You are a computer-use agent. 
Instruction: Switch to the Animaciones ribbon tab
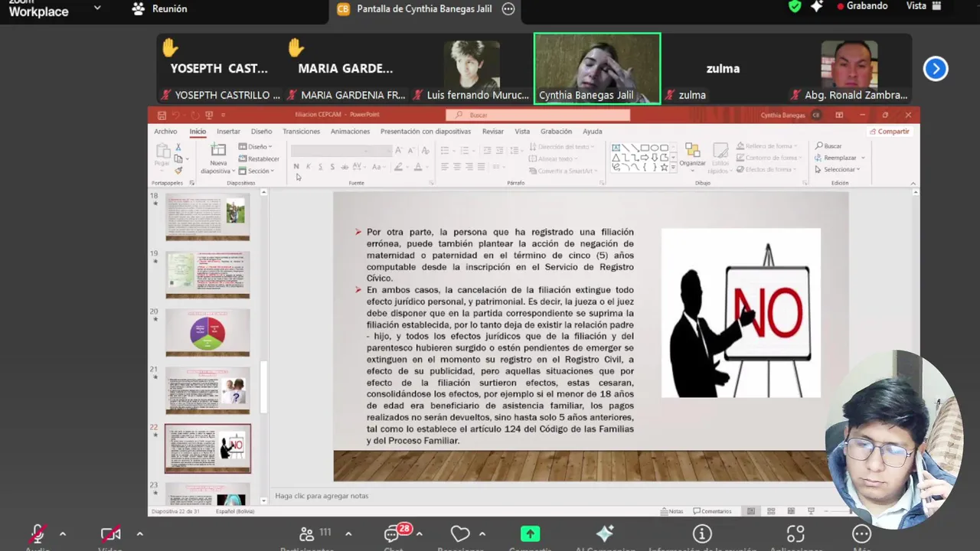(x=350, y=132)
